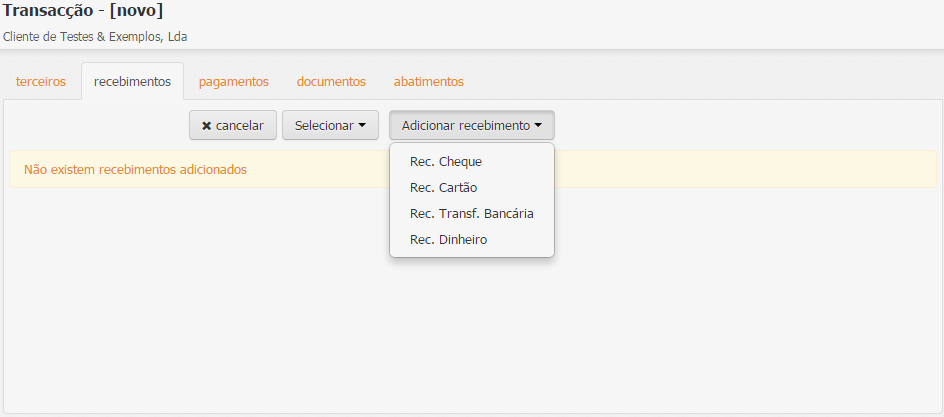Collapse the Adicionar recebimento dropdown menu

click(471, 126)
